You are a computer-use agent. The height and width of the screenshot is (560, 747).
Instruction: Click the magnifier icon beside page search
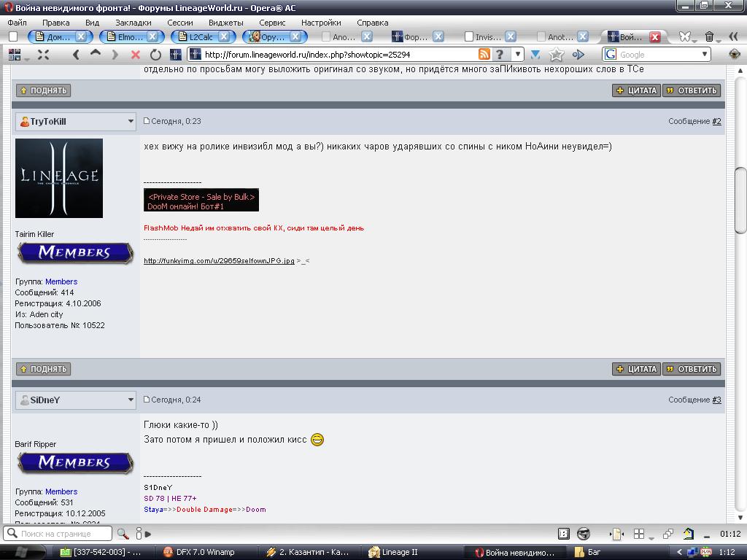coord(123,534)
